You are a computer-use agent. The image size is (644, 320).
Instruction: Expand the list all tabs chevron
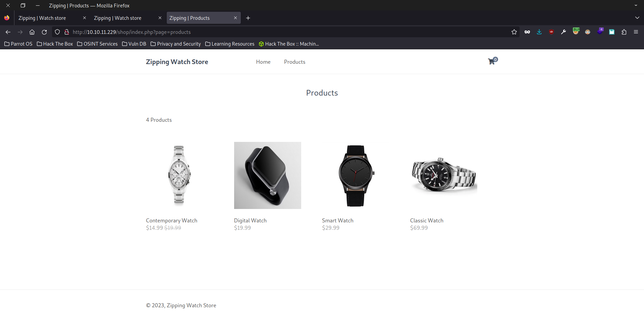coord(637,18)
